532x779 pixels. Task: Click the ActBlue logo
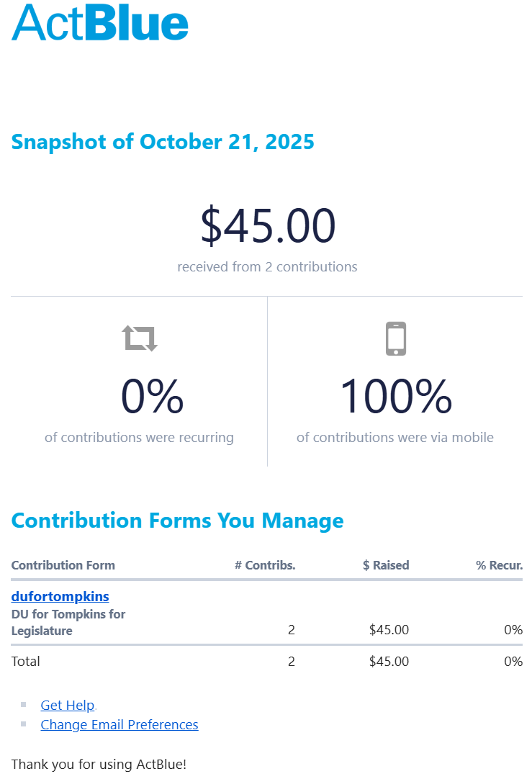pyautogui.click(x=100, y=22)
